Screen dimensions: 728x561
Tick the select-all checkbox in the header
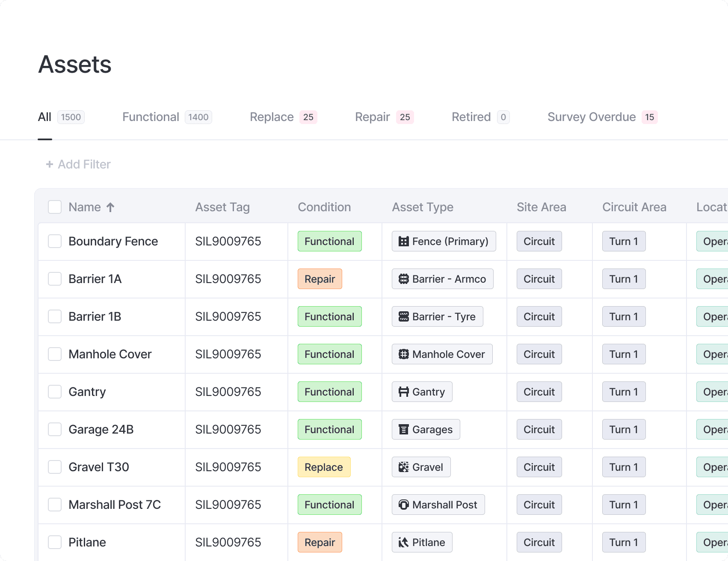click(55, 207)
